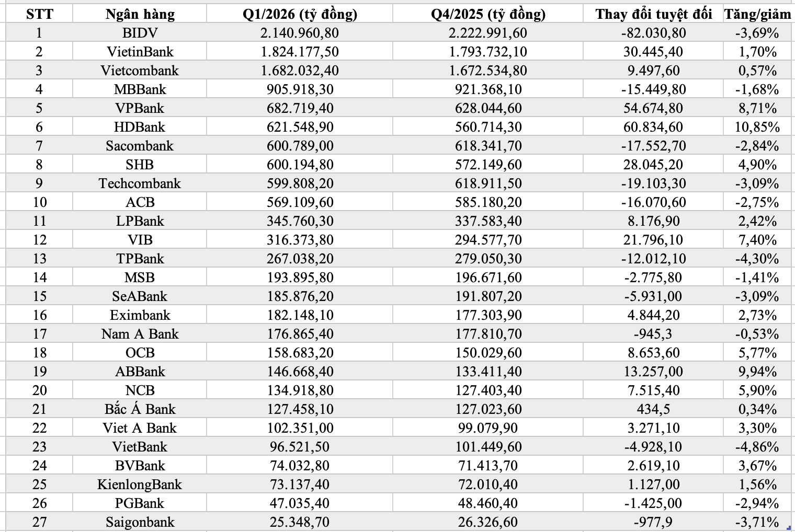Select TPBank percentage cell -4,30%
This screenshot has width=795, height=532.
pos(757,259)
